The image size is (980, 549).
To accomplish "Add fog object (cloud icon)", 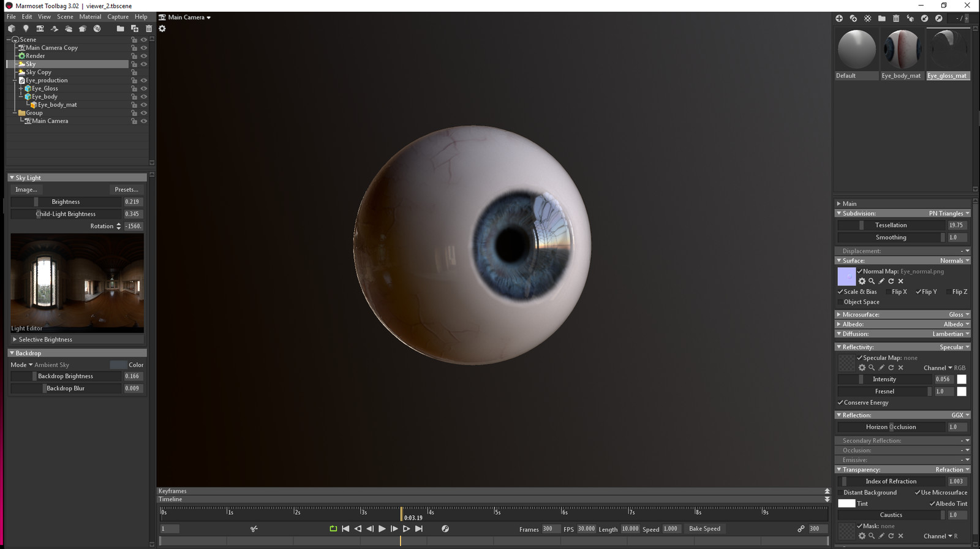I will tap(69, 28).
